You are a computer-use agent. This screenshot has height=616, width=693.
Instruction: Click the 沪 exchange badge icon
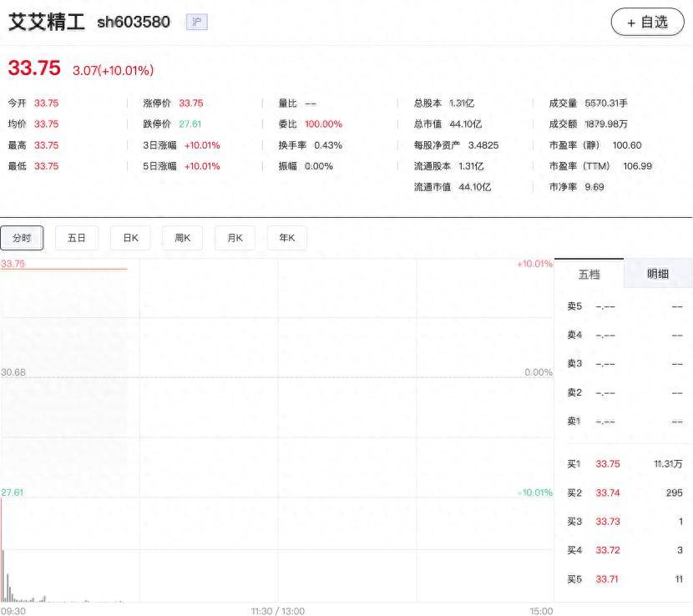(x=197, y=22)
